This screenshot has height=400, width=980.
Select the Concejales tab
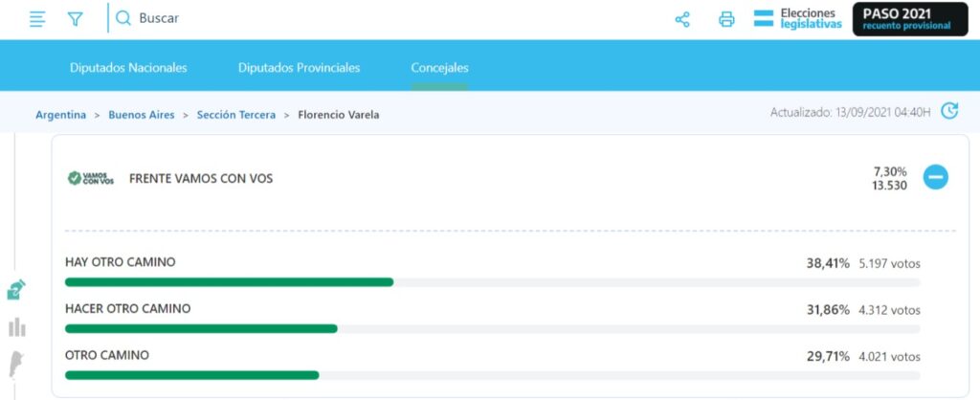click(439, 68)
